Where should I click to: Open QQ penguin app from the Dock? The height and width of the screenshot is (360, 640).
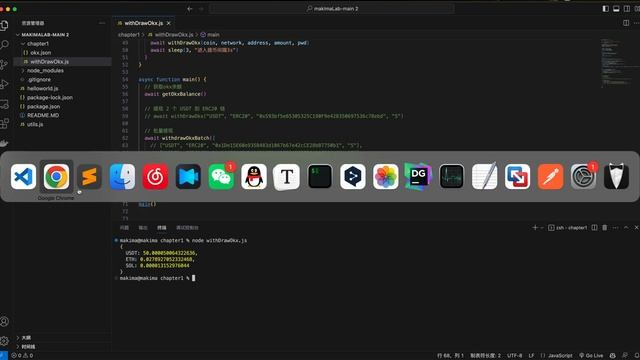(254, 177)
